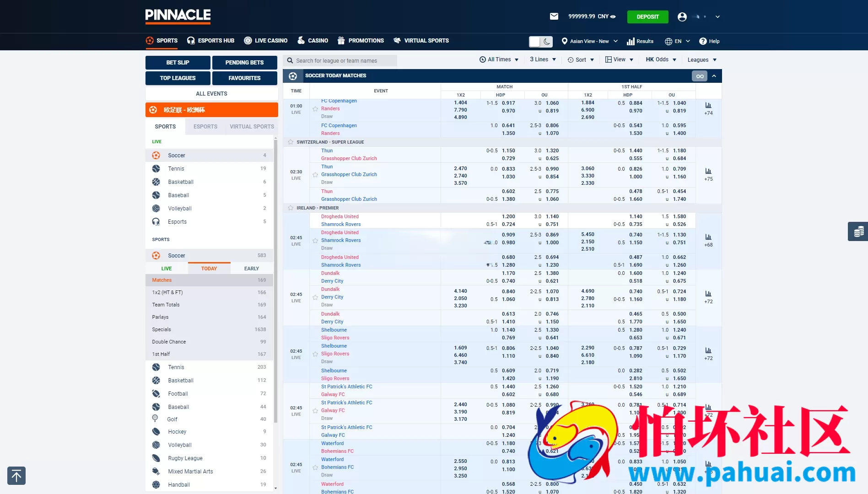Select the Handball sport icon
The width and height of the screenshot is (868, 494).
156,485
